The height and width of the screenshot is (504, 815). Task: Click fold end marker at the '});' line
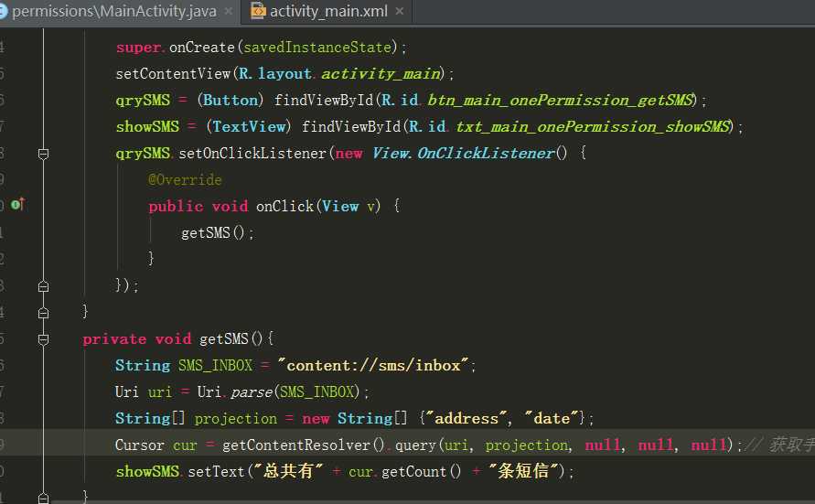[x=44, y=286]
